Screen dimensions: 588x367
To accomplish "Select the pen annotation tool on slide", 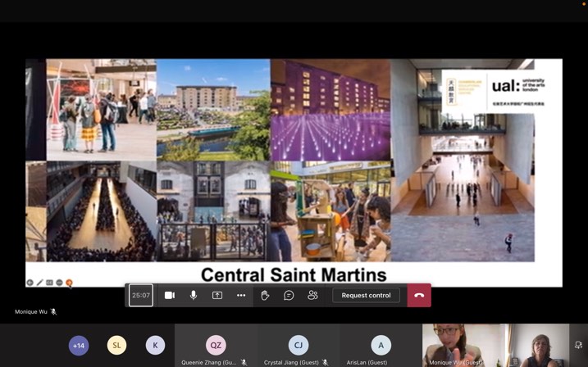I will 39,283.
